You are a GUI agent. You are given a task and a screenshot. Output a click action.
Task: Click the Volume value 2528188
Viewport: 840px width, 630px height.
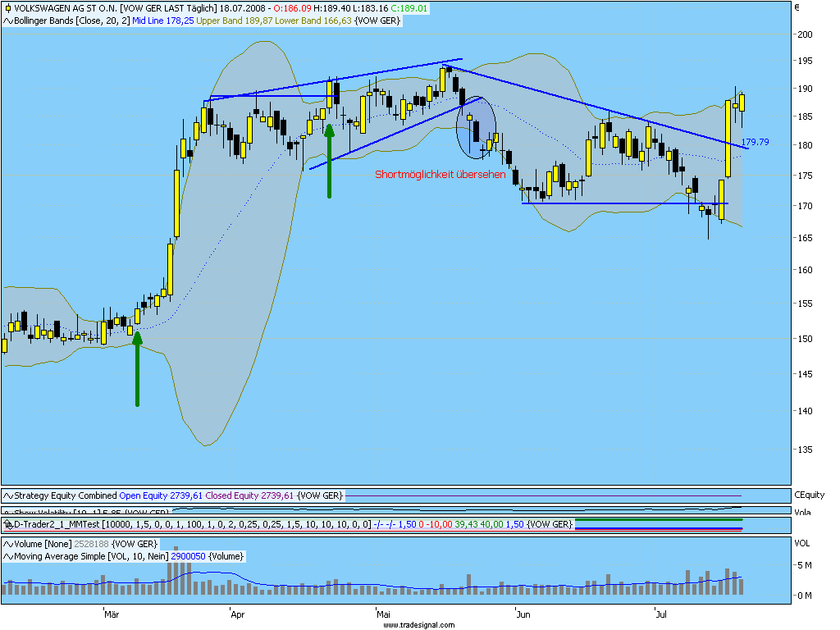coord(91,545)
